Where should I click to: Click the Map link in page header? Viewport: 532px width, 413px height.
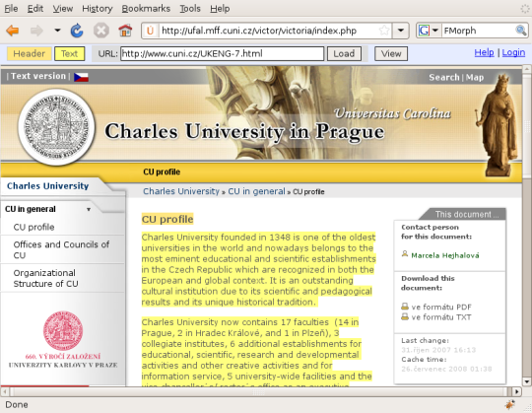(475, 77)
